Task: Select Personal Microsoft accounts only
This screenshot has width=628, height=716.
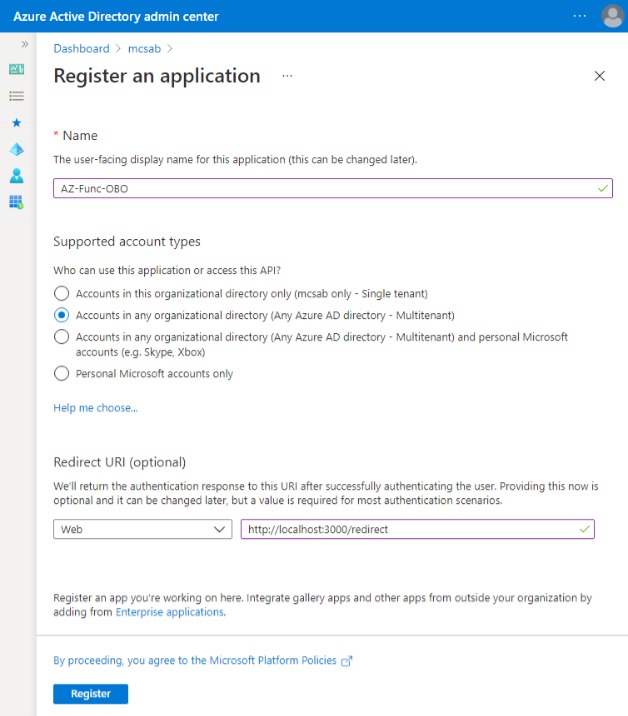Action: tap(62, 373)
